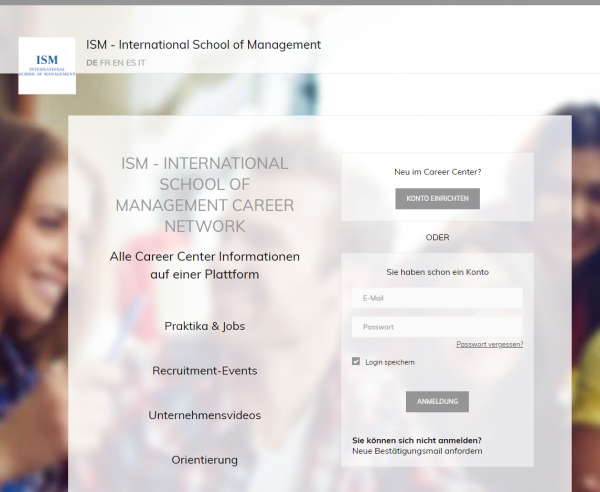
Task: Switch language to ES
Action: [x=131, y=63]
